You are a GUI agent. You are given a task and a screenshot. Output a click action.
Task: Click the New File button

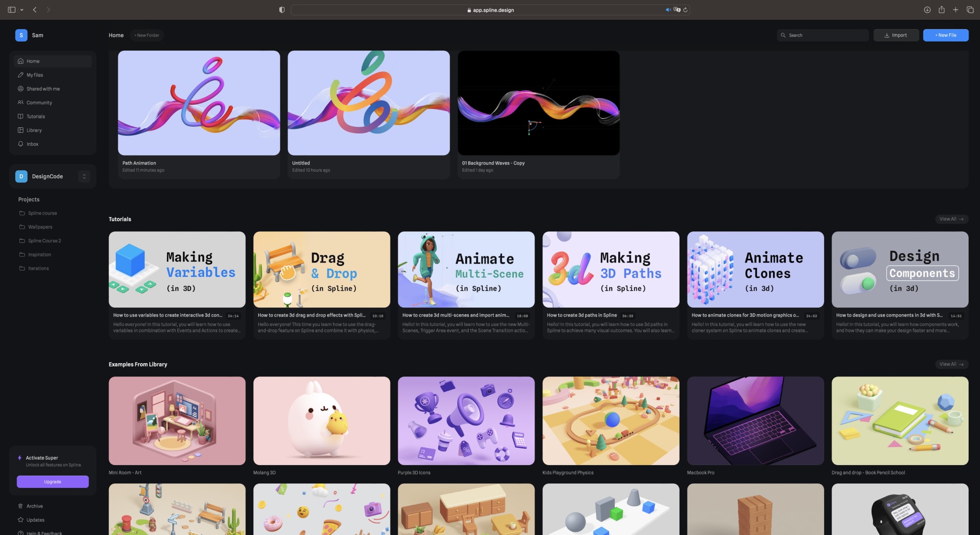[945, 35]
